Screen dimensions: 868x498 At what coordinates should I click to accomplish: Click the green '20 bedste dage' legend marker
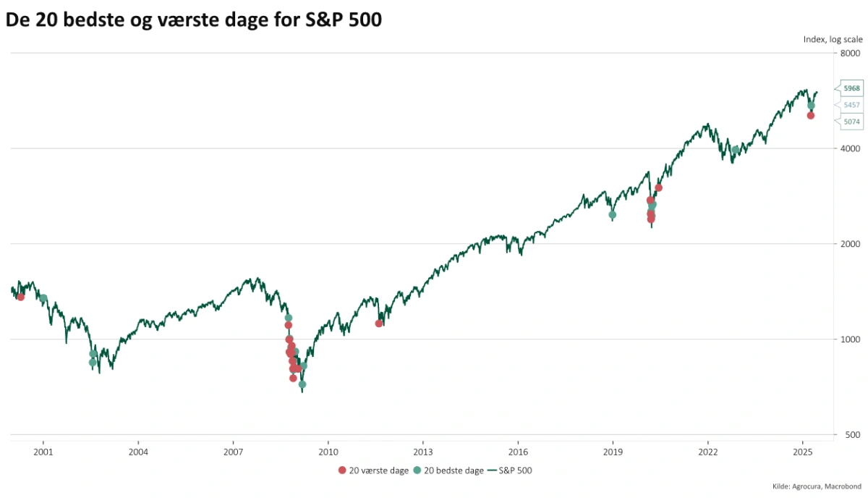417,470
